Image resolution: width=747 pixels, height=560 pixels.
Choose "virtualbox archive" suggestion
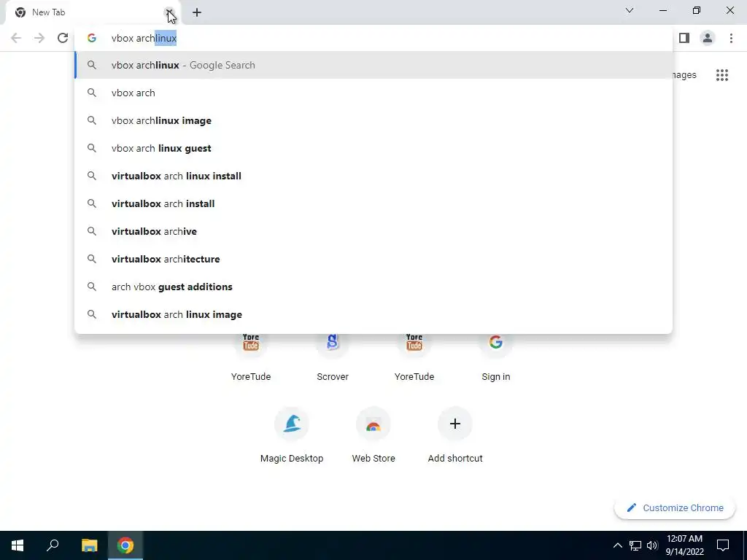373,231
